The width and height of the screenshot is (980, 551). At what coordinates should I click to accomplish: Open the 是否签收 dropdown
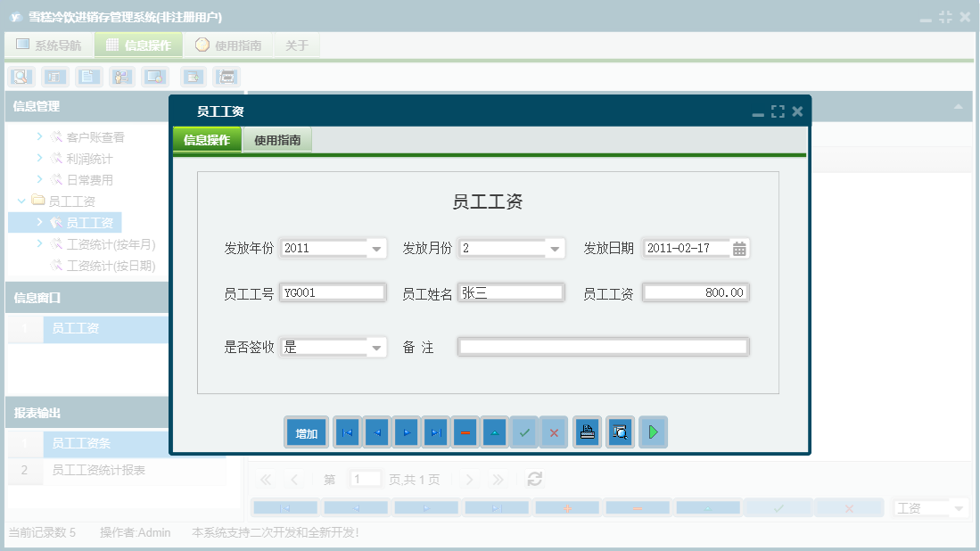point(377,347)
